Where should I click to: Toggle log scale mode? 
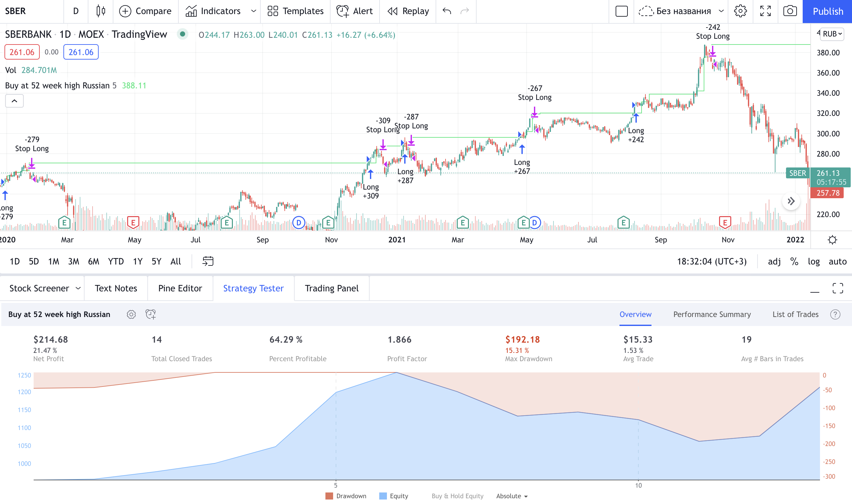click(x=814, y=262)
